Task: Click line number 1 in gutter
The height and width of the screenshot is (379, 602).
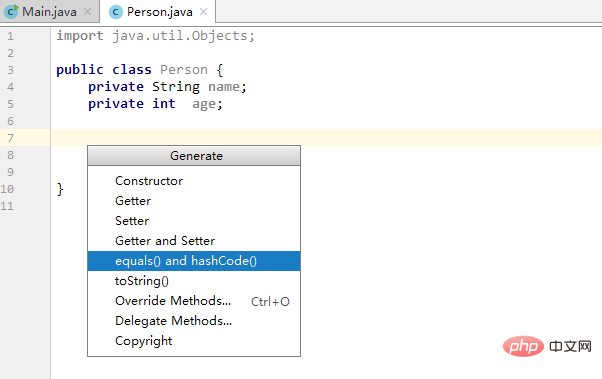Action: pos(10,36)
